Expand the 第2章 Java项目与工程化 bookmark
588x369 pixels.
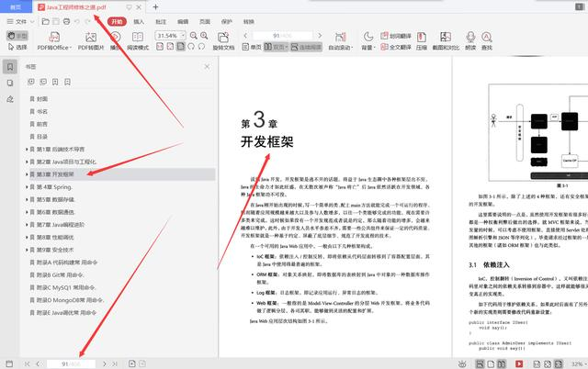tap(27, 162)
